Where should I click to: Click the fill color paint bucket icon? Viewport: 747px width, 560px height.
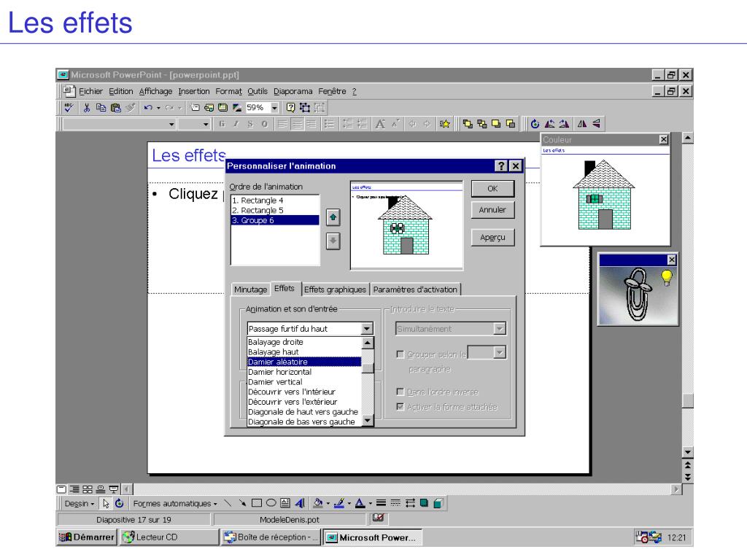318,503
